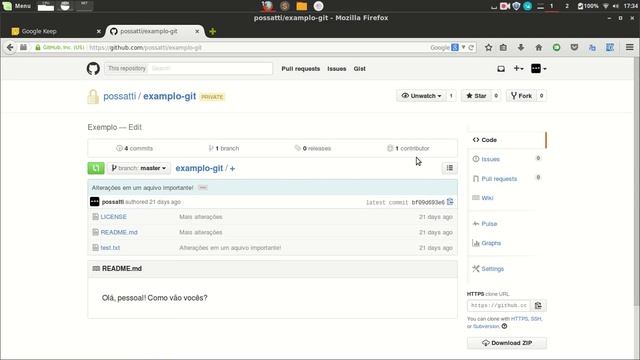Switch clone URL to SSH
Viewport: 640px width, 360px height.
coord(536,319)
